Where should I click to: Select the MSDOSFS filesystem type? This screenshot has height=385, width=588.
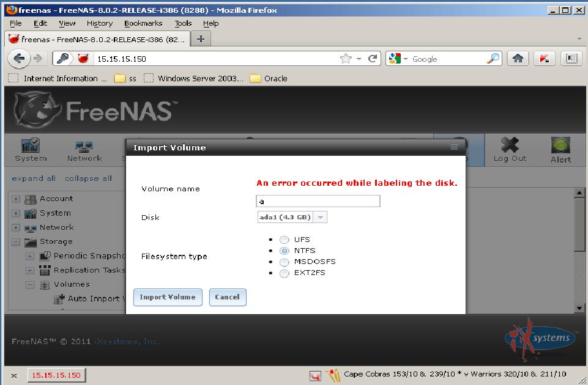tap(285, 262)
